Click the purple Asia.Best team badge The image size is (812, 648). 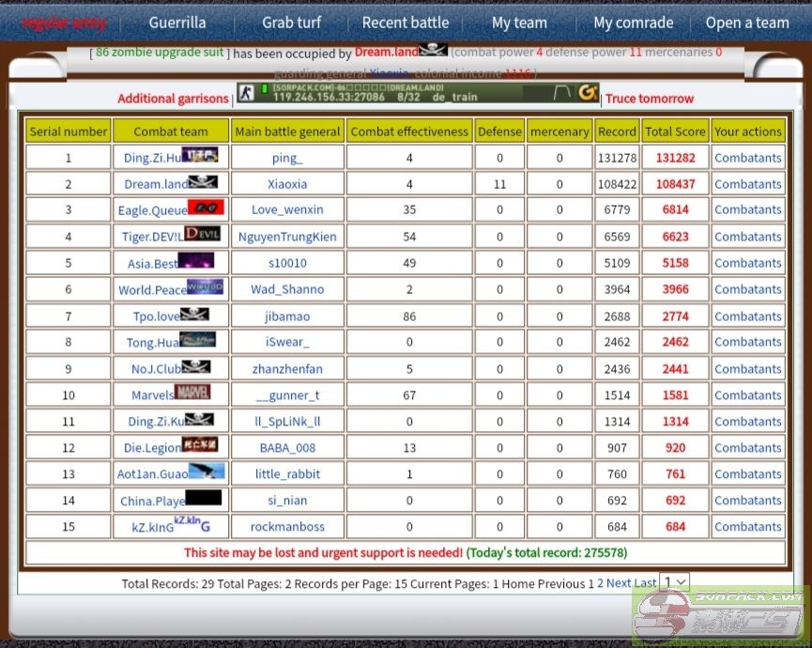[x=195, y=261]
